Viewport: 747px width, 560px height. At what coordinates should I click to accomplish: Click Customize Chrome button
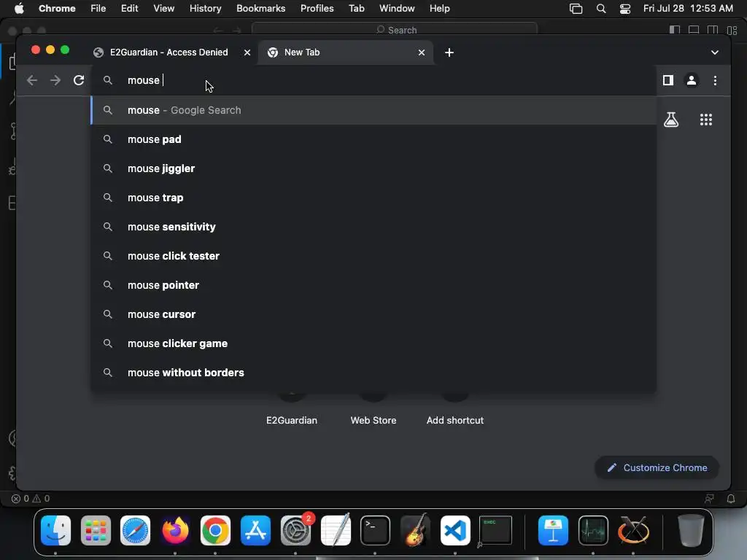(657, 467)
